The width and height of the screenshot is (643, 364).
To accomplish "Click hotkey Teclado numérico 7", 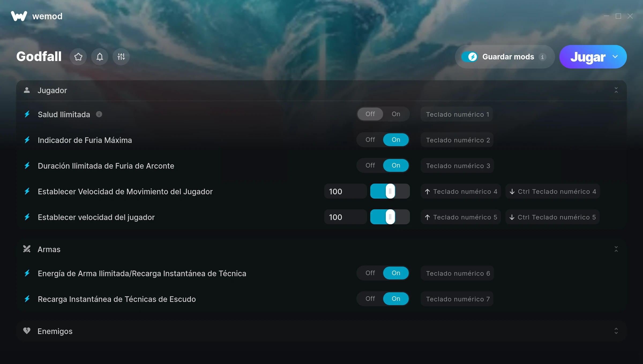I will tap(457, 299).
